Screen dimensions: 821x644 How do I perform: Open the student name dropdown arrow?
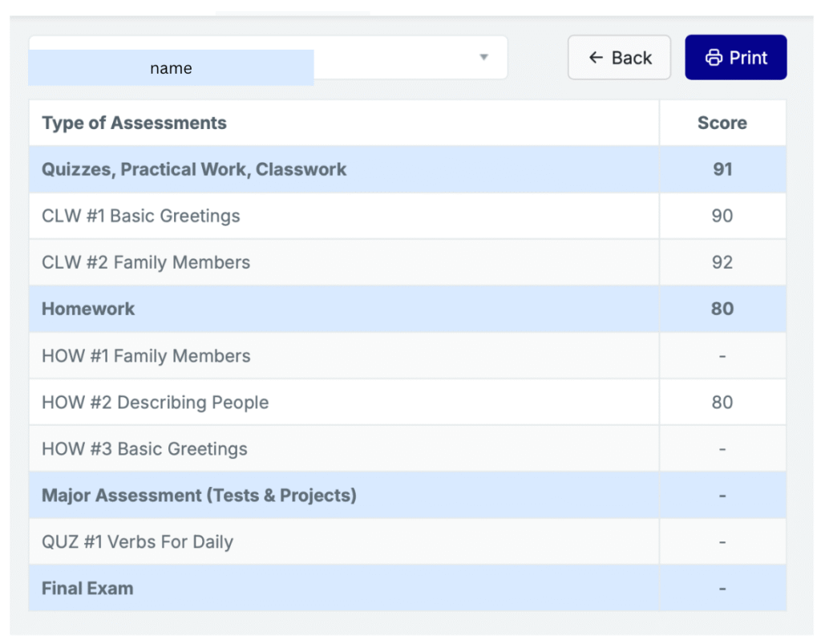(483, 57)
